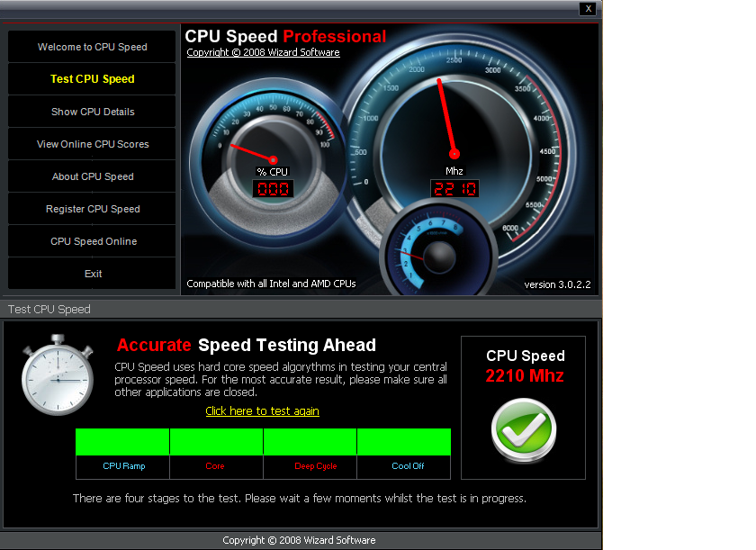The height and width of the screenshot is (550, 756).
Task: Choose Exit from the sidebar menu
Action: 92,274
